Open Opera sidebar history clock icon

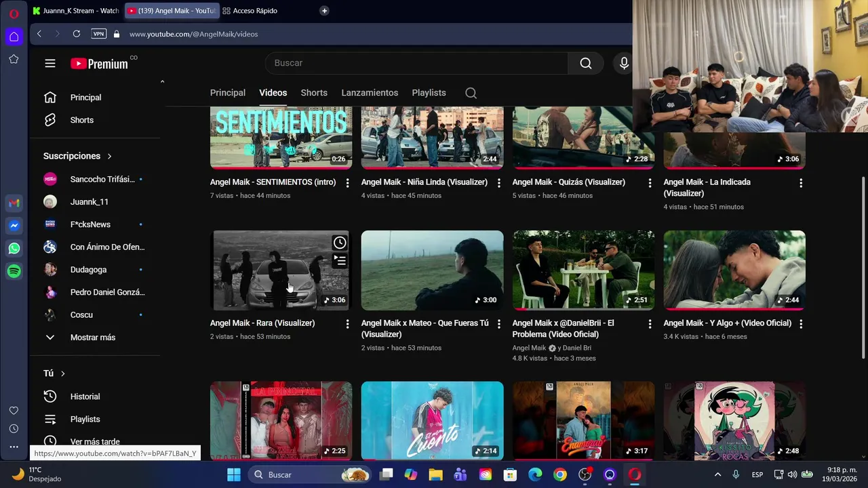(14, 428)
